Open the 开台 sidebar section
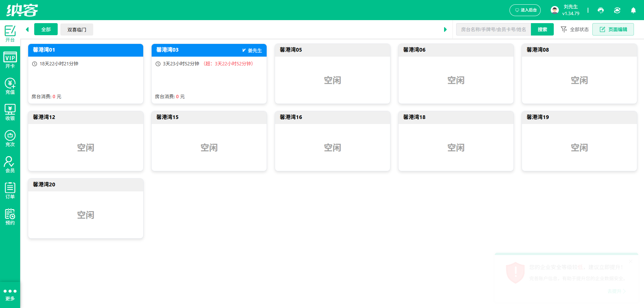This screenshot has height=308, width=644. 10,33
